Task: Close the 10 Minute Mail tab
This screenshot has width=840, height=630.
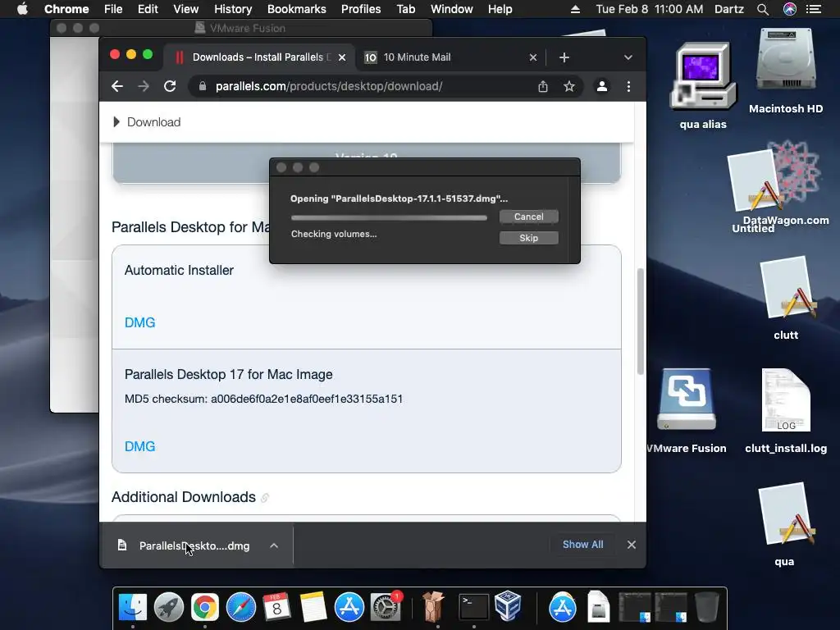Action: pyautogui.click(x=533, y=57)
